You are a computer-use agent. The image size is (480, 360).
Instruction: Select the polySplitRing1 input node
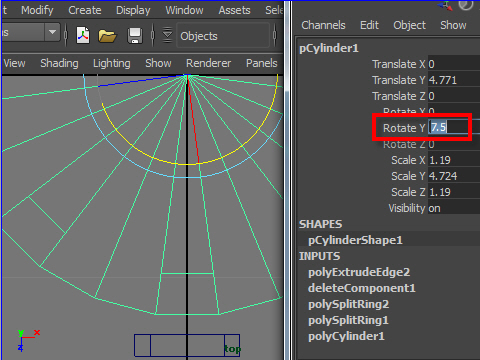348,320
